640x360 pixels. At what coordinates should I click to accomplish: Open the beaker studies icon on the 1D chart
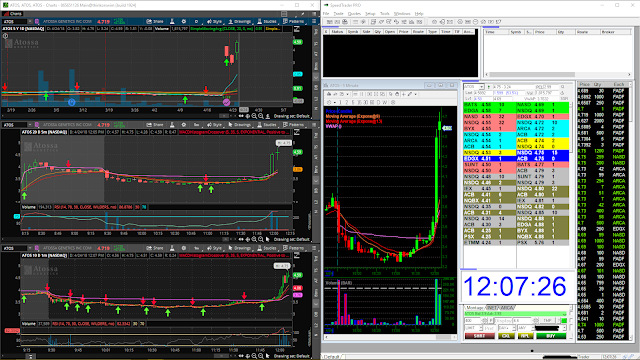(172, 21)
